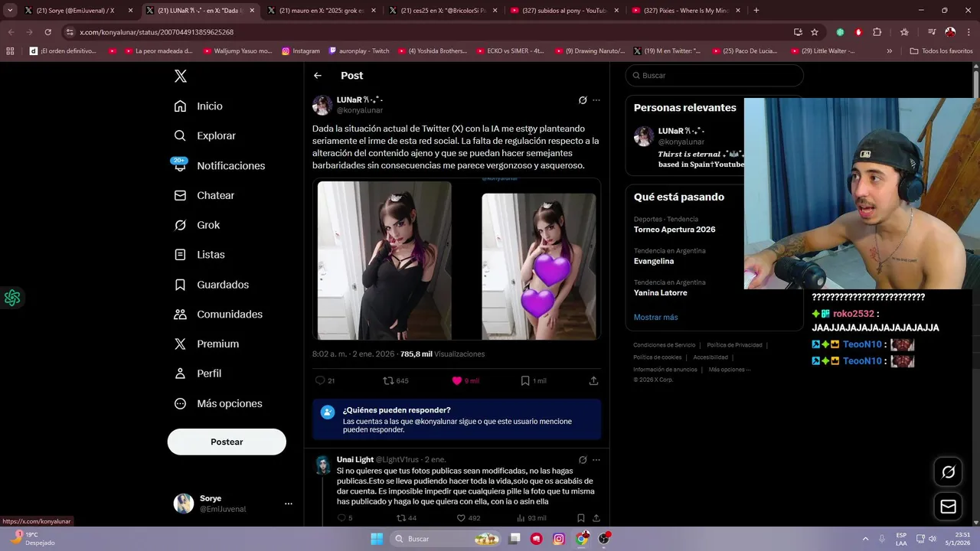Reload the page
This screenshot has width=980, height=551.
click(x=47, y=32)
